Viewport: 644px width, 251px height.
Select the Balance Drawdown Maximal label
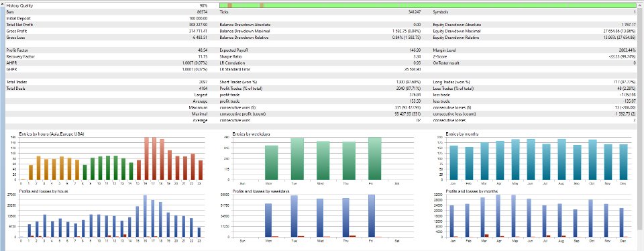[245, 32]
